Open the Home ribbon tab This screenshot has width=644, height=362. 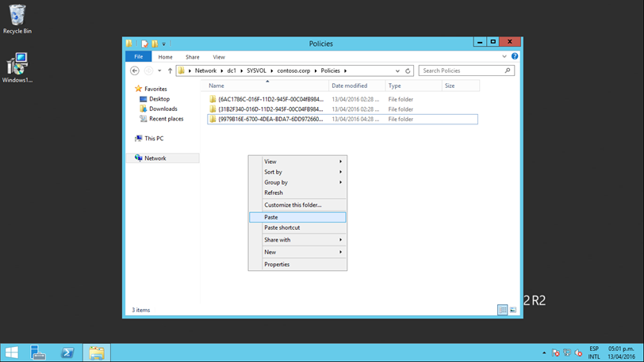165,57
